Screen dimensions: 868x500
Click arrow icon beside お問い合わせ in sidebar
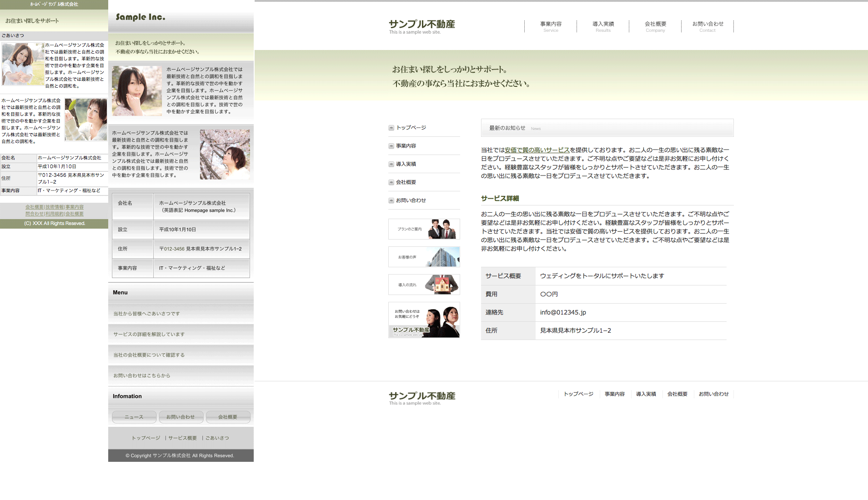point(391,200)
